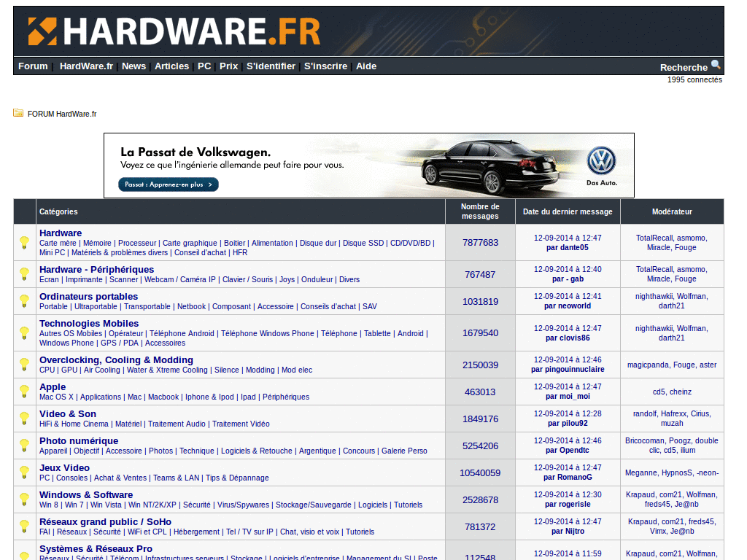Go to News in the navigation bar

(x=134, y=66)
